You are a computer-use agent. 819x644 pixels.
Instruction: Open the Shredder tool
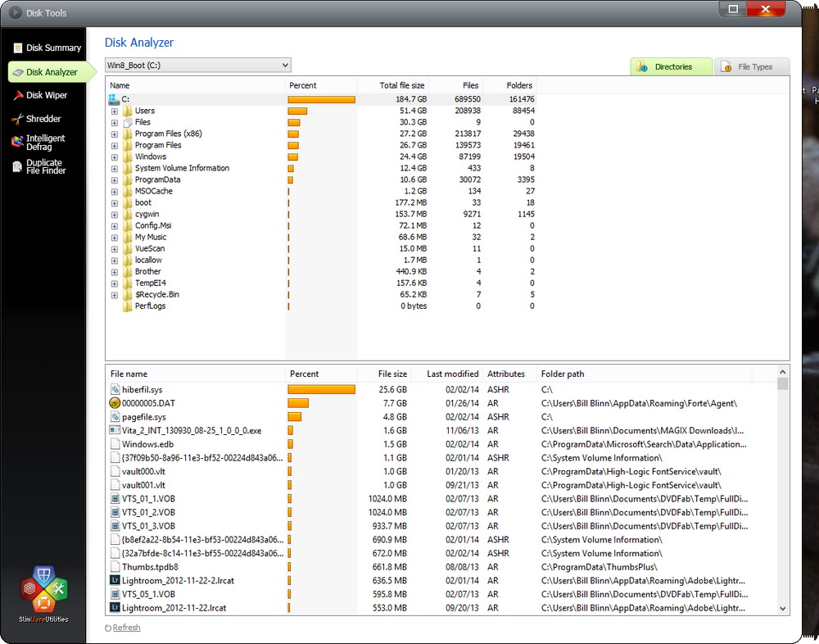coord(37,119)
